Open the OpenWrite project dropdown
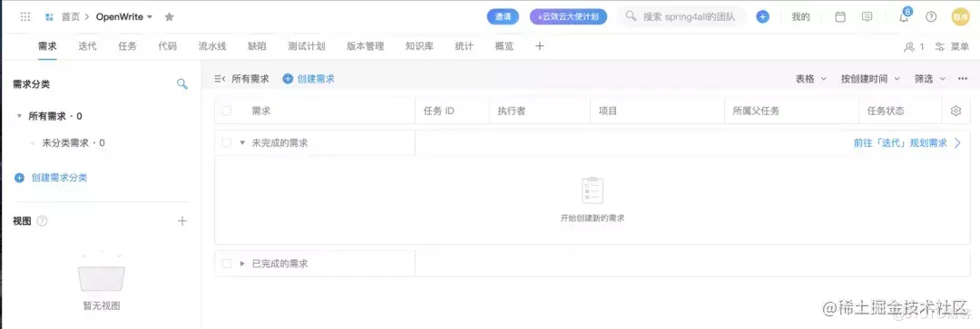Screen dimensions: 980x329 124,17
